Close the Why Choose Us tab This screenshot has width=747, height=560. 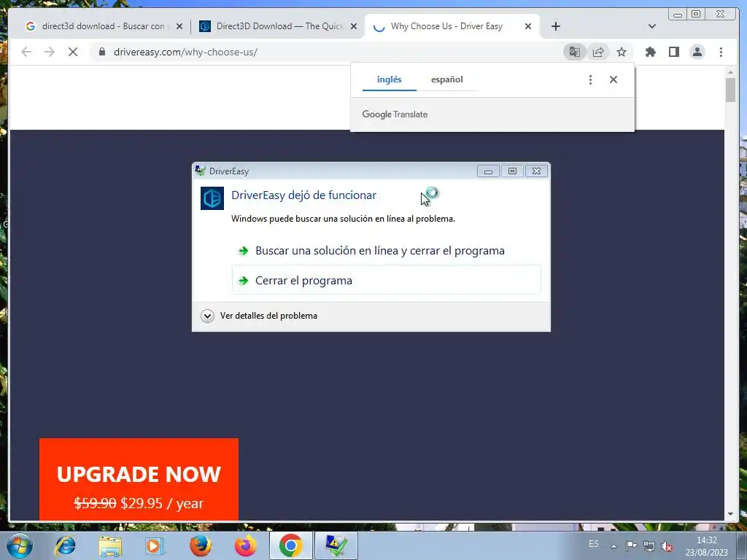pyautogui.click(x=528, y=26)
